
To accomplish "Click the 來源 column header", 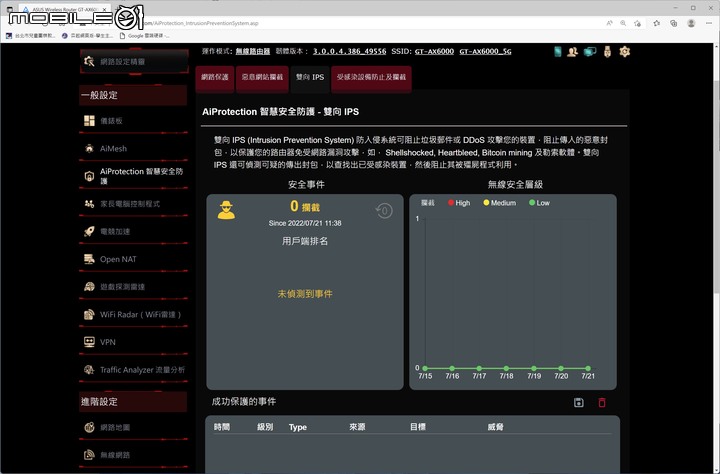I will tap(357, 427).
